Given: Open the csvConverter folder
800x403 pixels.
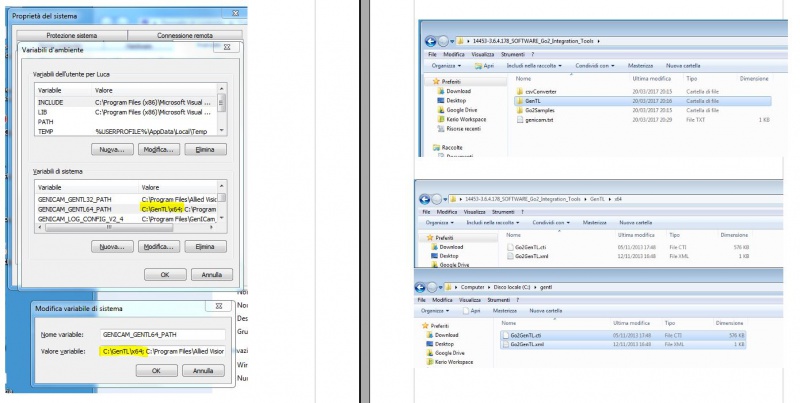Looking at the screenshot, I should coord(541,92).
